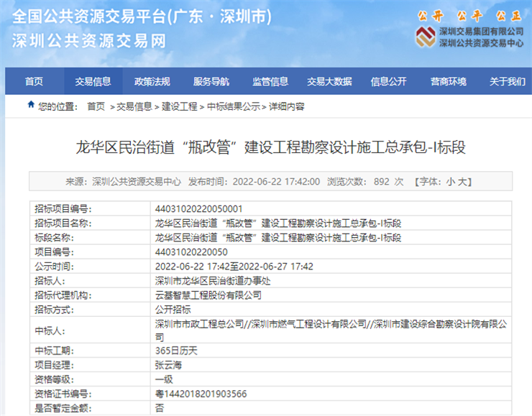Click 交易信息 breadcrumb link
This screenshot has height=416, width=532.
tap(134, 106)
